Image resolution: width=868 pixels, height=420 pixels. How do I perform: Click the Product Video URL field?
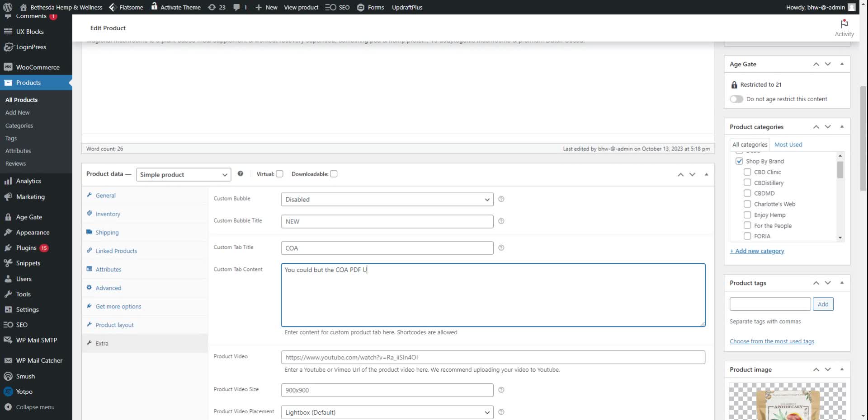pyautogui.click(x=493, y=357)
